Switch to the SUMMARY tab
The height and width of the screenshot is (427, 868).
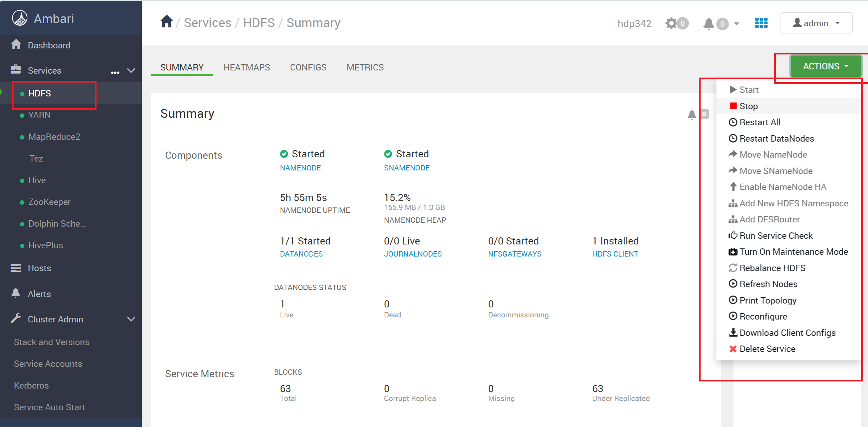click(x=182, y=67)
